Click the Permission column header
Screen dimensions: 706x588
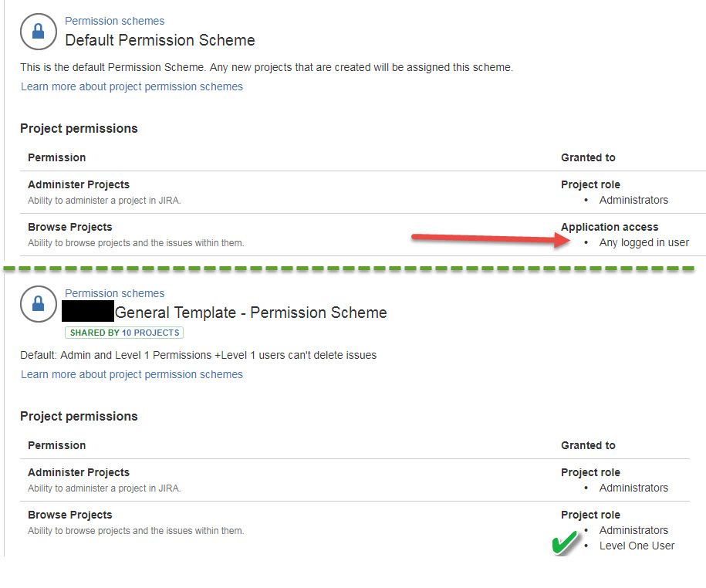click(x=56, y=157)
